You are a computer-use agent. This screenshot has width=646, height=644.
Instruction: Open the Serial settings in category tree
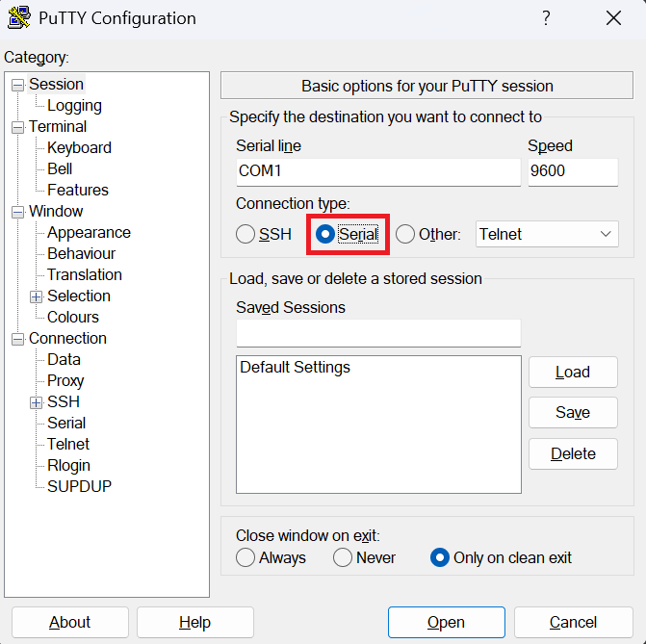(x=66, y=423)
